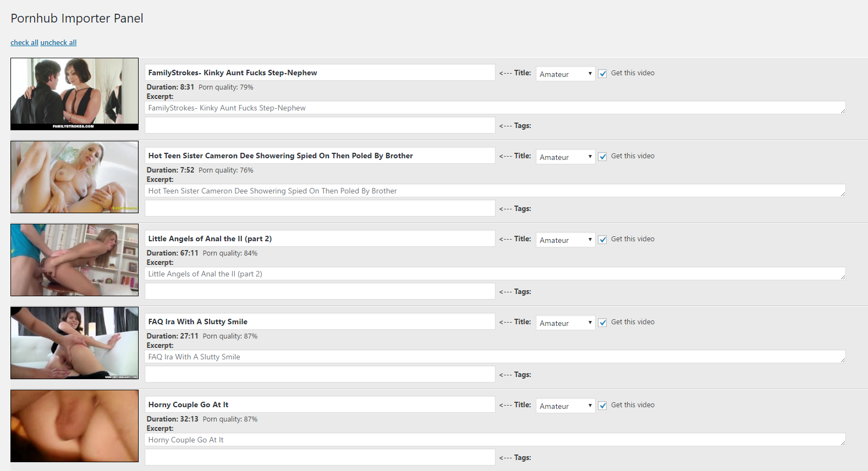This screenshot has width=868, height=471.
Task: Select the excerpt textarea of the 32:13 video
Action: tap(495, 440)
